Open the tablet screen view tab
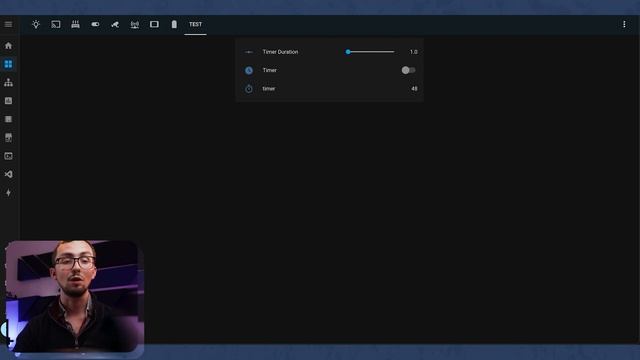 point(154,24)
